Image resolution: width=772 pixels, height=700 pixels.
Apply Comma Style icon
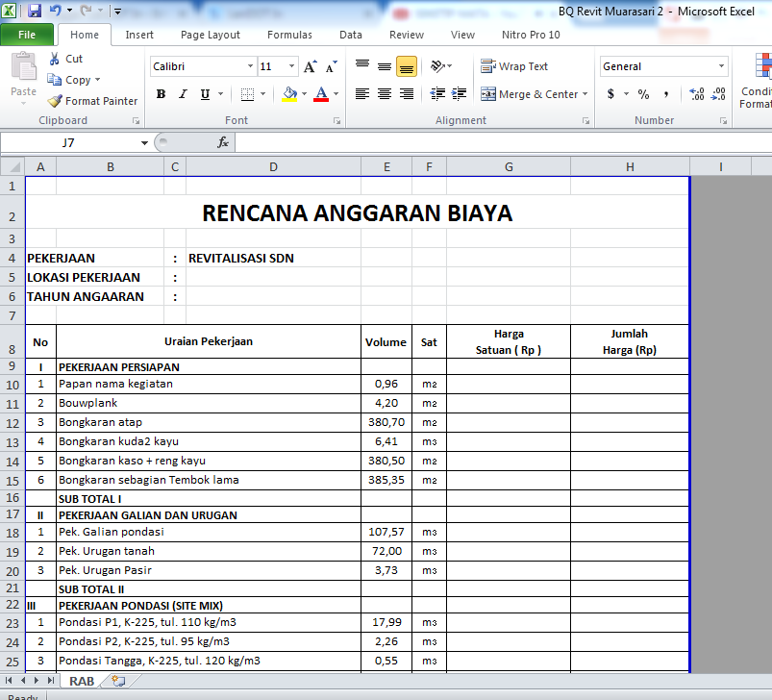pyautogui.click(x=665, y=94)
